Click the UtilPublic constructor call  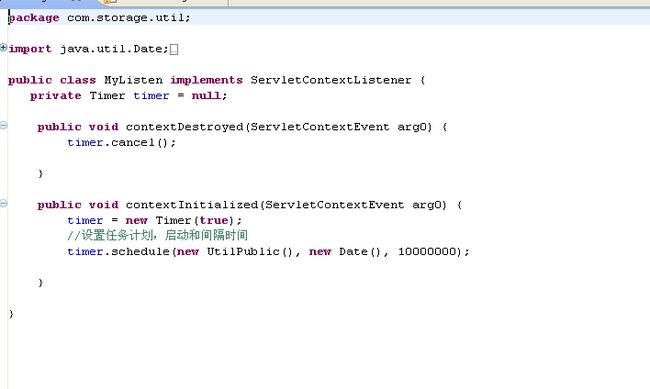(250, 252)
